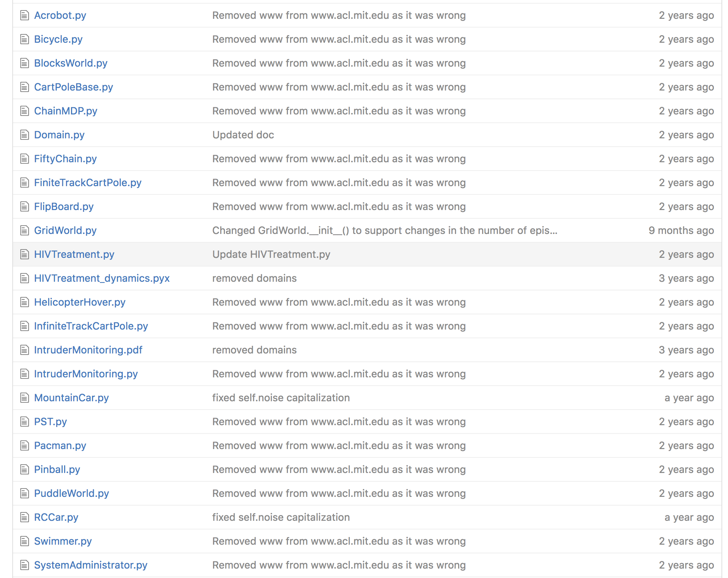
Task: Click the document icon next to IntruderMonitoring.pdf
Action: [x=24, y=350]
